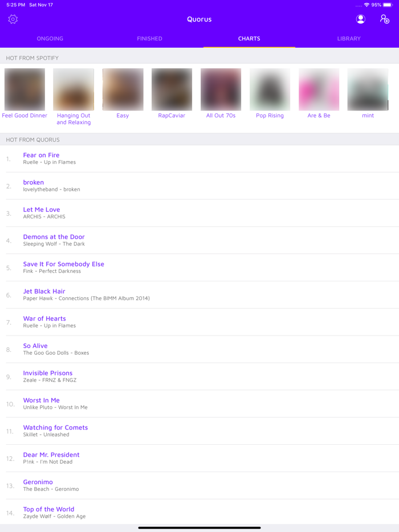Tap 'Skillet - Unleashed' subtitle

click(46, 435)
